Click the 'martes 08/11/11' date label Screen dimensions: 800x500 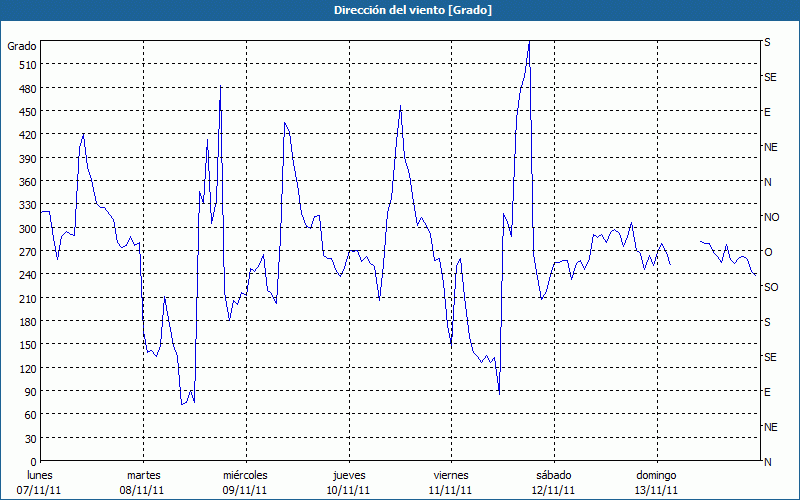click(143, 482)
